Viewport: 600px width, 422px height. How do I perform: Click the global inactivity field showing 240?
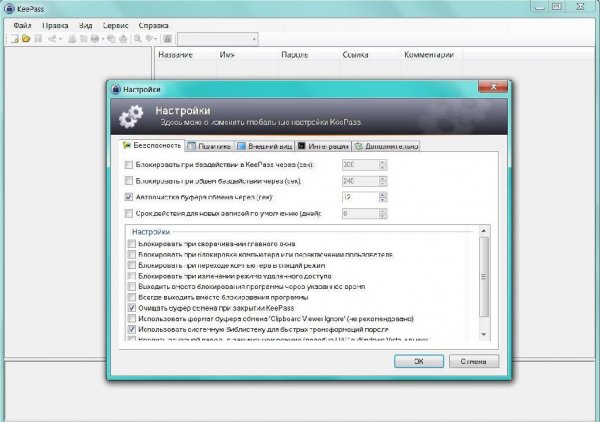click(x=360, y=181)
